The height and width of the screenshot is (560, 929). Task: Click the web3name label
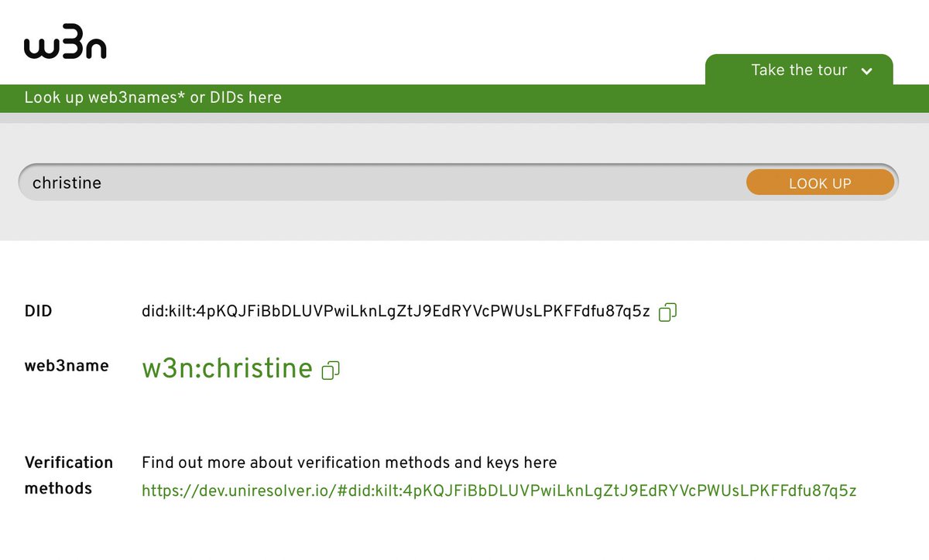pyautogui.click(x=67, y=366)
